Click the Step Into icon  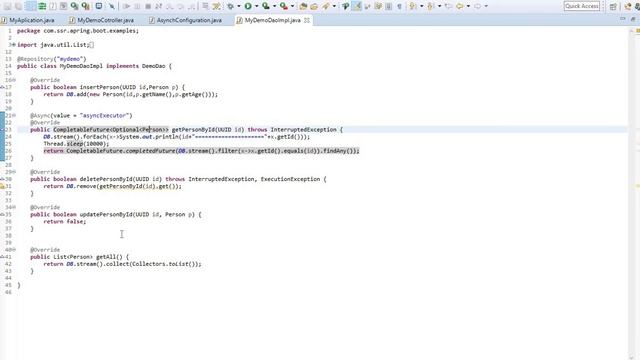169,6
